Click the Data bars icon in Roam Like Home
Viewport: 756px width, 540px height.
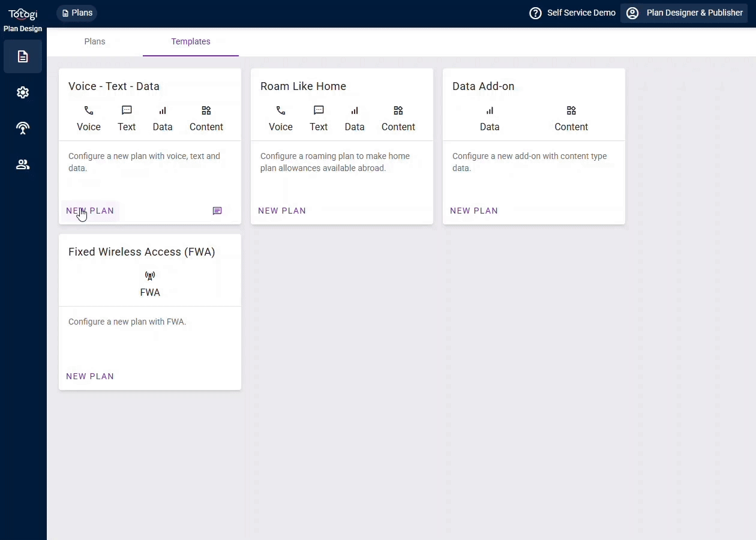coord(355,110)
